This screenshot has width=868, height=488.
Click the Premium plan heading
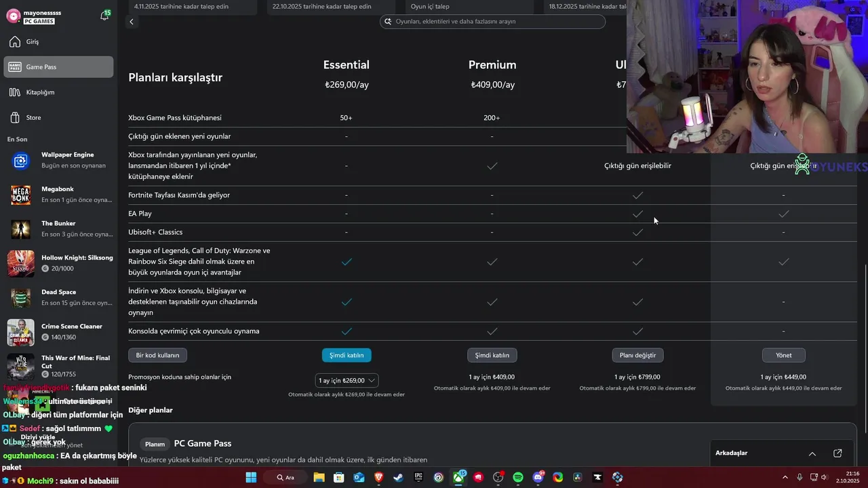pyautogui.click(x=492, y=65)
